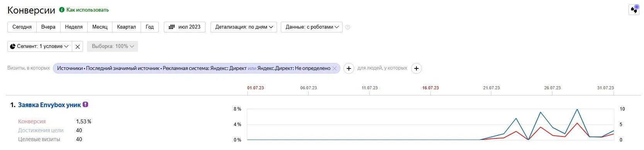Remove segment with the X button

(78, 46)
